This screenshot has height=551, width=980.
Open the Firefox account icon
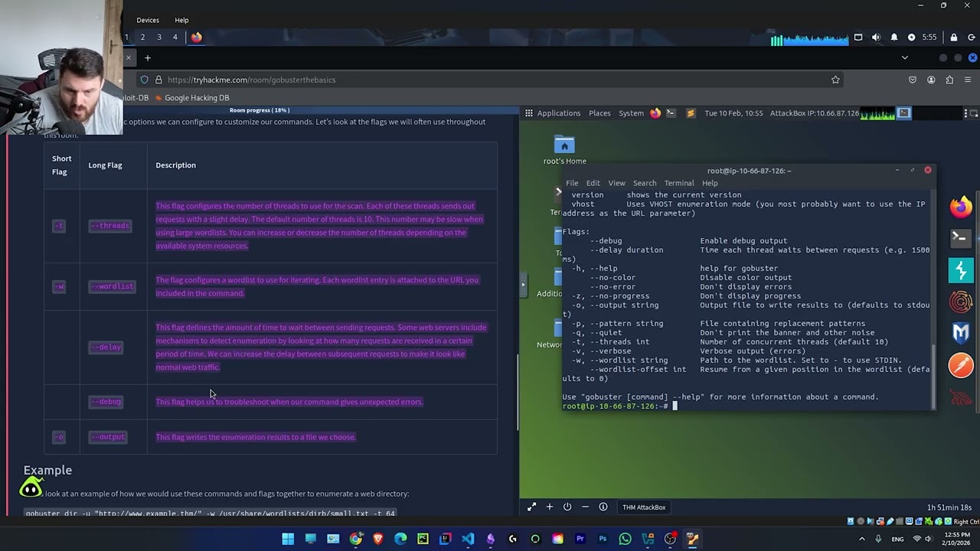(x=931, y=80)
